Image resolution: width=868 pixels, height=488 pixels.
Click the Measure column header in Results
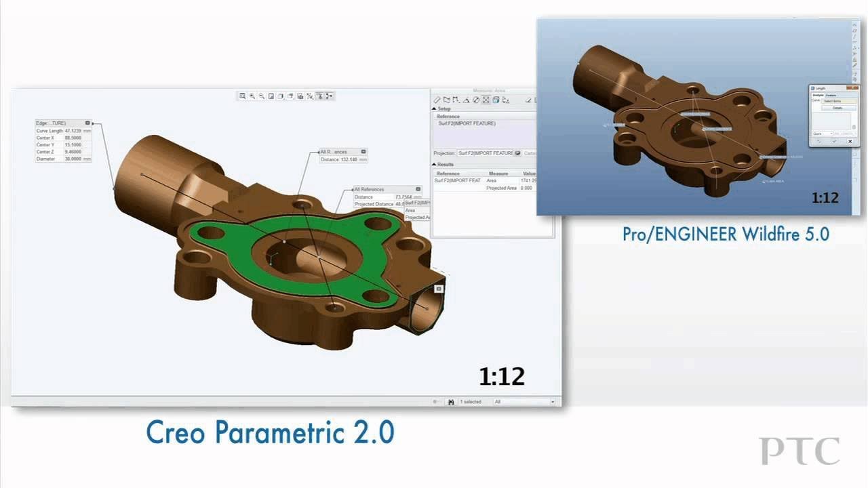(x=498, y=174)
